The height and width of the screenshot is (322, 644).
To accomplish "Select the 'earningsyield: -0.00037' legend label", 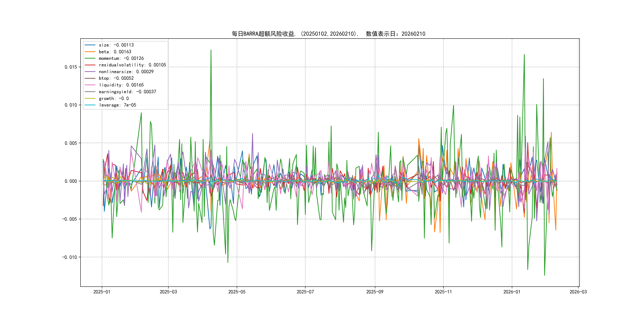I will point(127,92).
